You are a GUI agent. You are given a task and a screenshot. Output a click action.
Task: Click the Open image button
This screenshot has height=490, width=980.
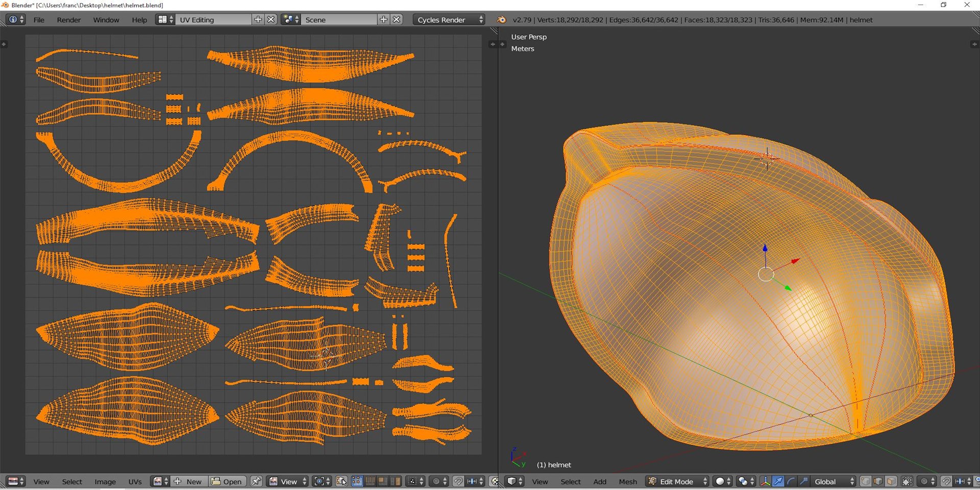point(227,481)
